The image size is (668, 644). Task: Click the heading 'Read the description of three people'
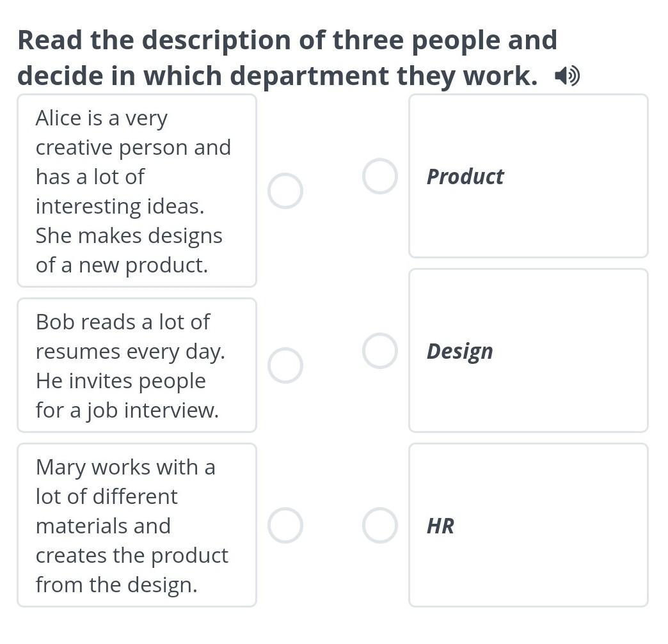pyautogui.click(x=287, y=40)
